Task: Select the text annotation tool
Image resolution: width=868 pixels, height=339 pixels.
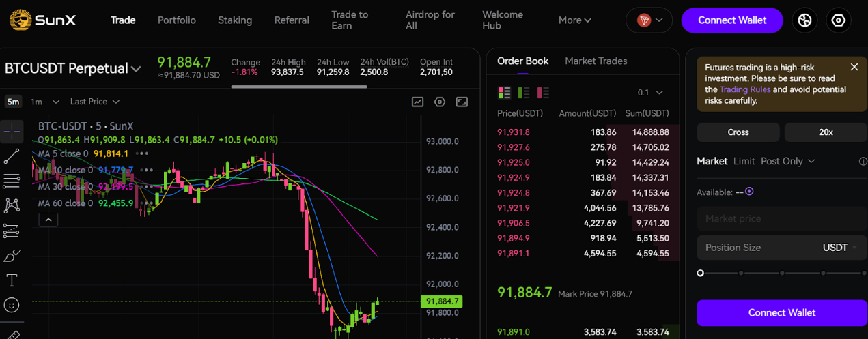Action: tap(12, 280)
